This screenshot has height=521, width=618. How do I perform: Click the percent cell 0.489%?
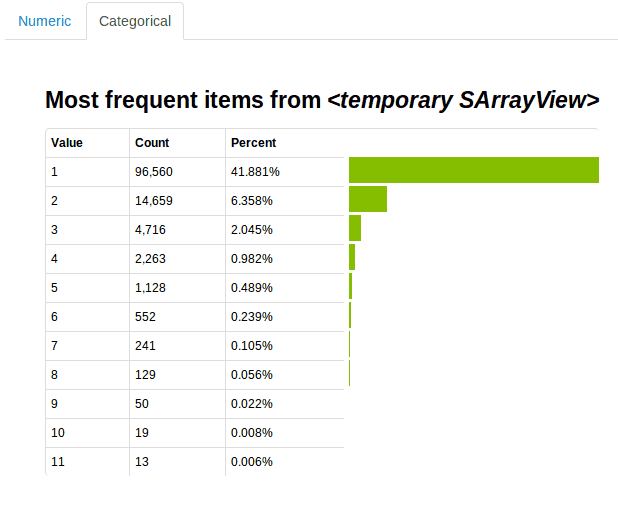click(x=252, y=288)
